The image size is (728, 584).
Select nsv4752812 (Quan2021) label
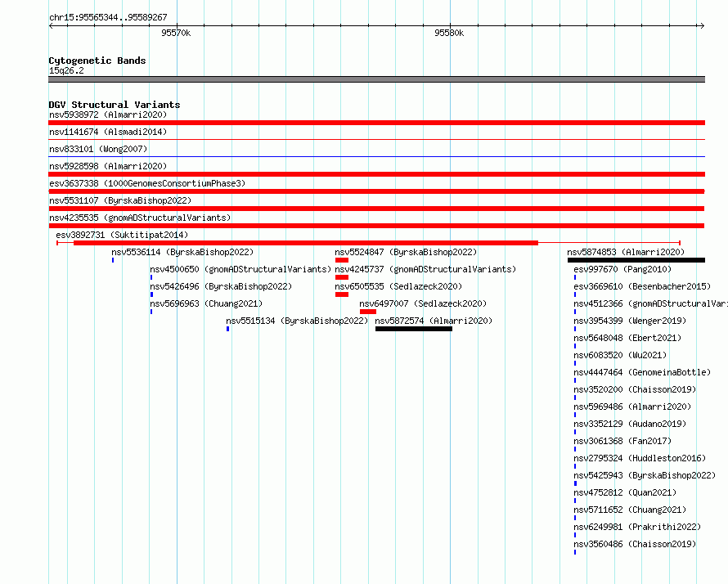pyautogui.click(x=625, y=492)
